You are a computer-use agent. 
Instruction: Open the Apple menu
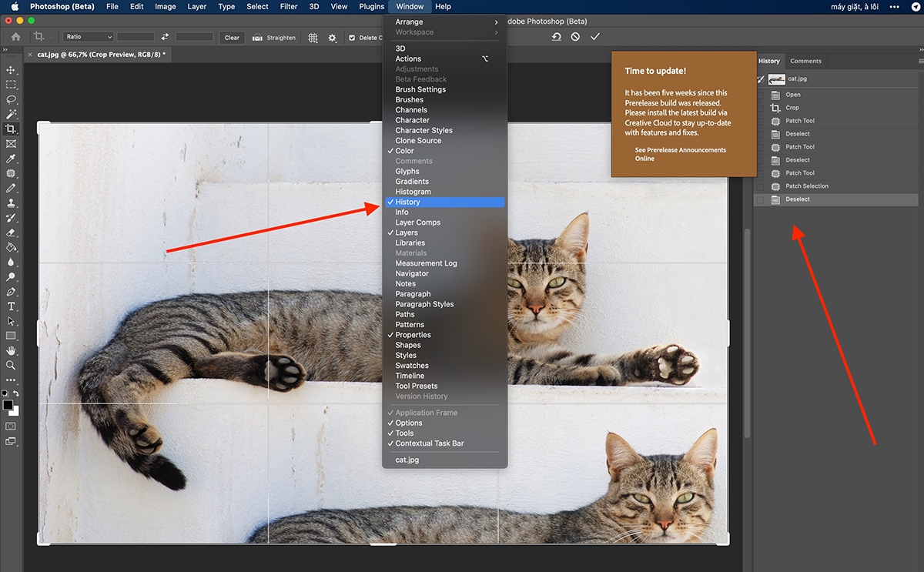[15, 6]
